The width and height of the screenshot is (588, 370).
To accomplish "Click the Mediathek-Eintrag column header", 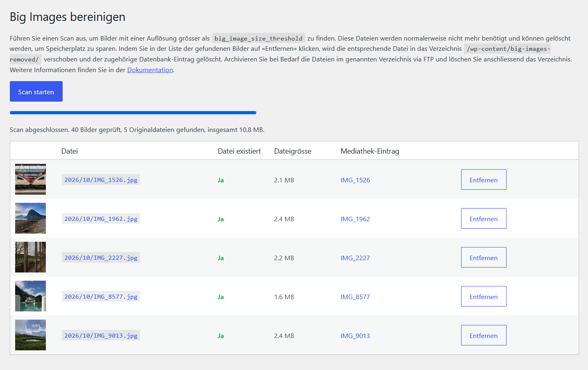I will tap(370, 151).
